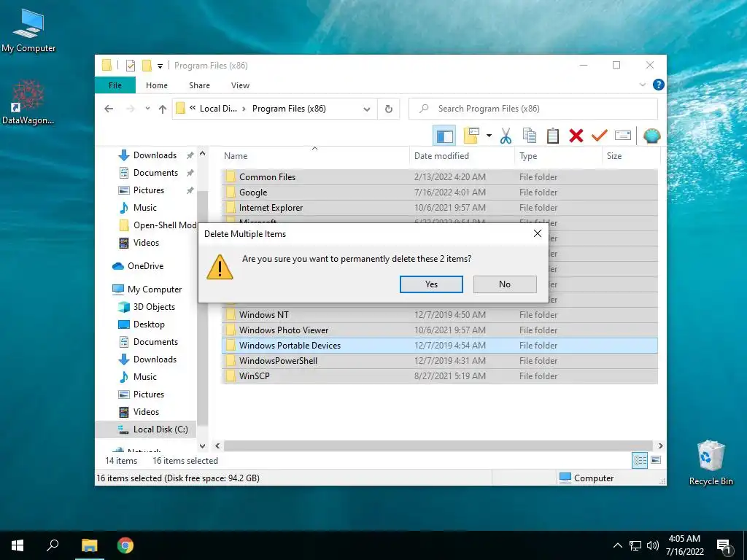Cancel deletion with the No button
Viewport: 747px width, 560px height.
[x=505, y=284]
